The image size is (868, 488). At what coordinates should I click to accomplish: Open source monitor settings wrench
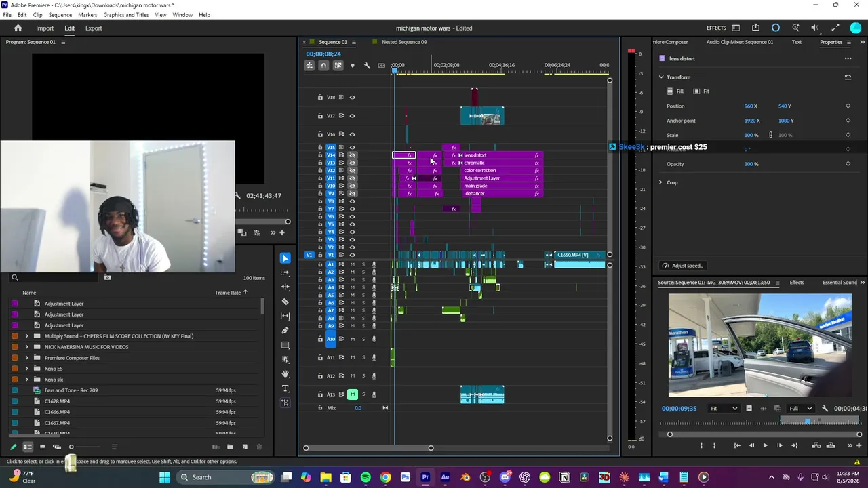tap(825, 409)
